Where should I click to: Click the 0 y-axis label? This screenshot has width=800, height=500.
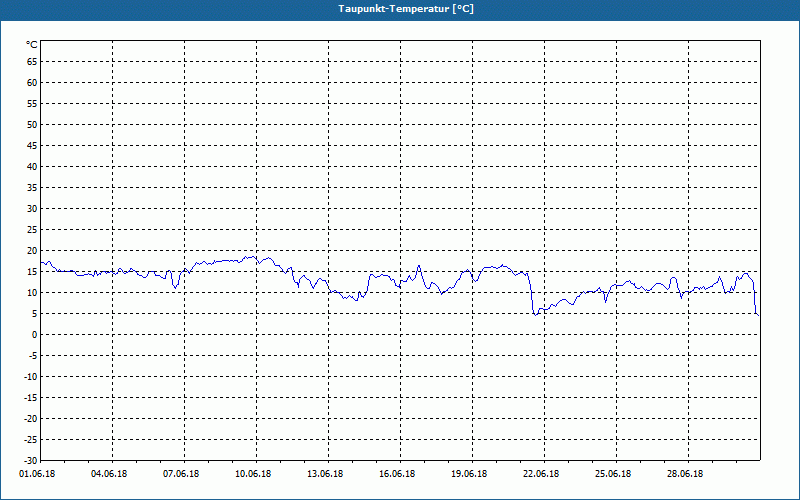click(x=35, y=335)
